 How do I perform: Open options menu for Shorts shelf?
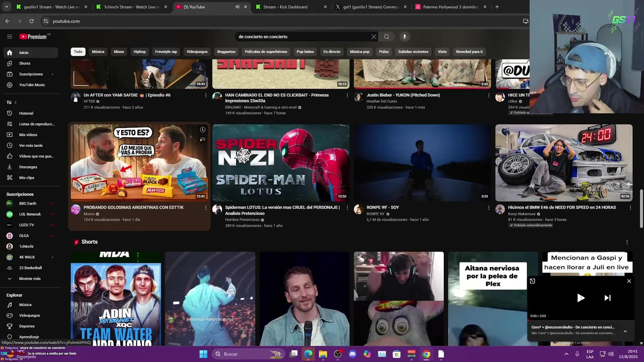627,242
